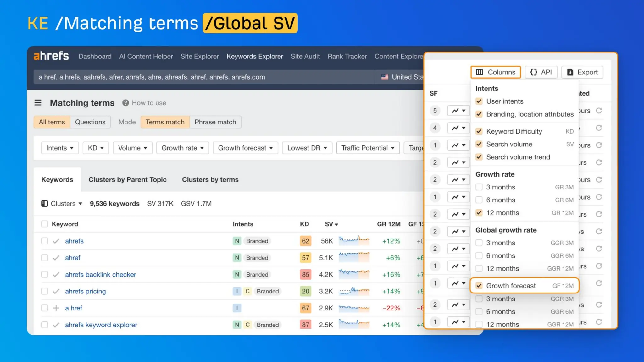Enable Growth rate 6 months GR 6M

tap(479, 200)
